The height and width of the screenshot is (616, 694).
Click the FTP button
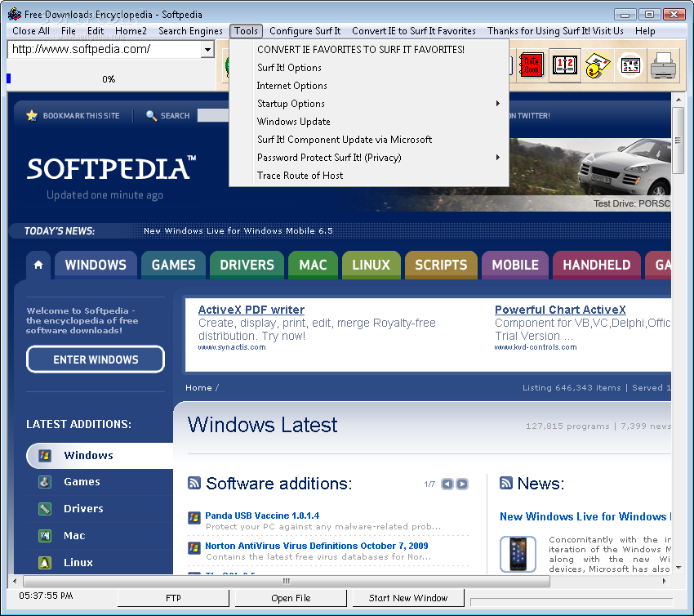(173, 598)
